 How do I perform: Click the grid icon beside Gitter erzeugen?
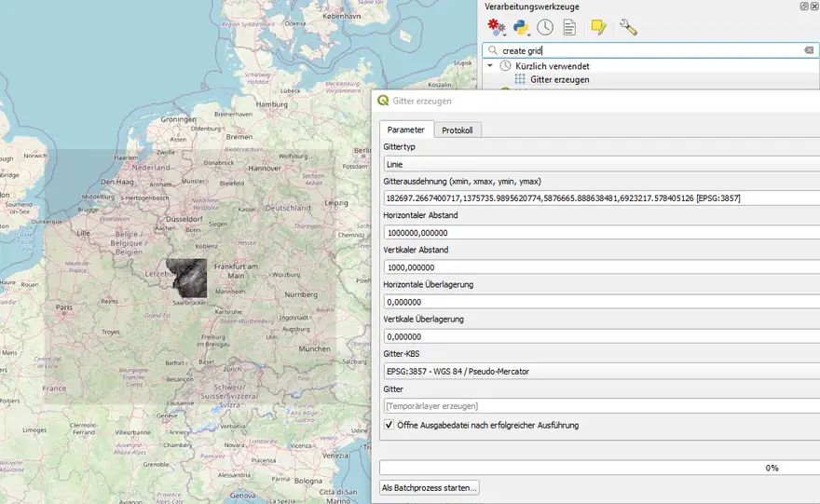(520, 79)
